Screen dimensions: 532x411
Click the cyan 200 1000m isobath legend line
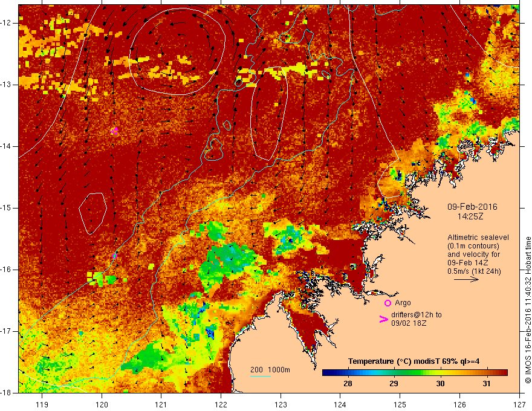tap(260, 376)
